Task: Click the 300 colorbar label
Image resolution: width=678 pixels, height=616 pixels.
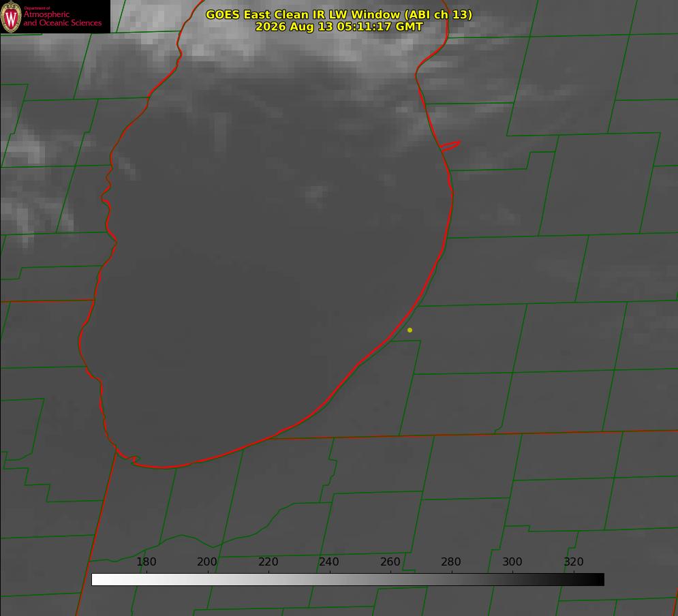Action: pos(512,561)
